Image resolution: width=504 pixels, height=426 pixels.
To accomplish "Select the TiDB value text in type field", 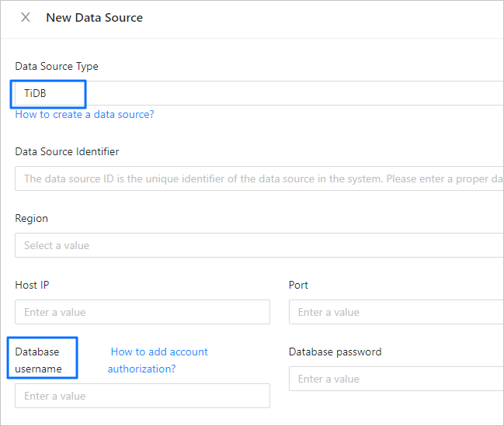I will (35, 93).
